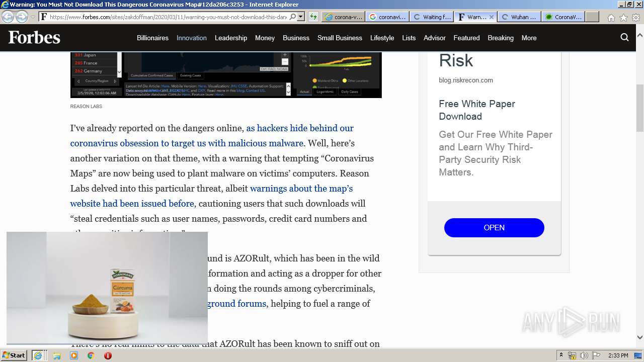Open Windows Explorer from the taskbar
The image size is (644, 362).
tap(57, 355)
